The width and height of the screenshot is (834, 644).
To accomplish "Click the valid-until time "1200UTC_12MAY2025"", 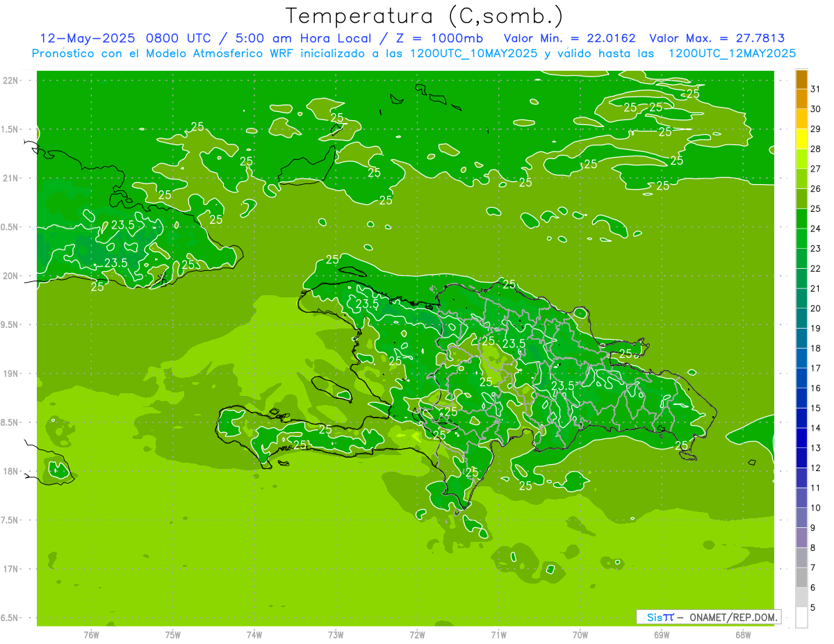I will tap(732, 53).
